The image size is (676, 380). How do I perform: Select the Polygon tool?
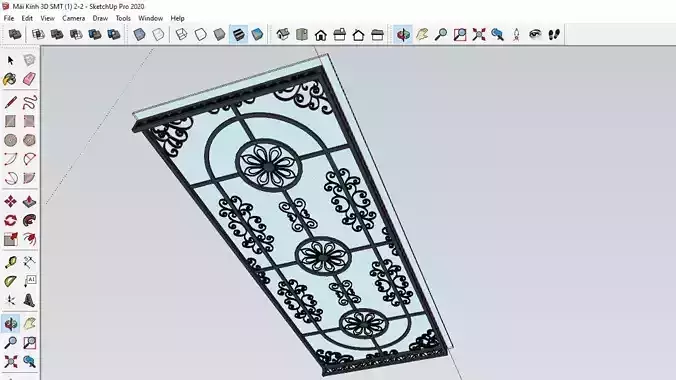point(29,140)
